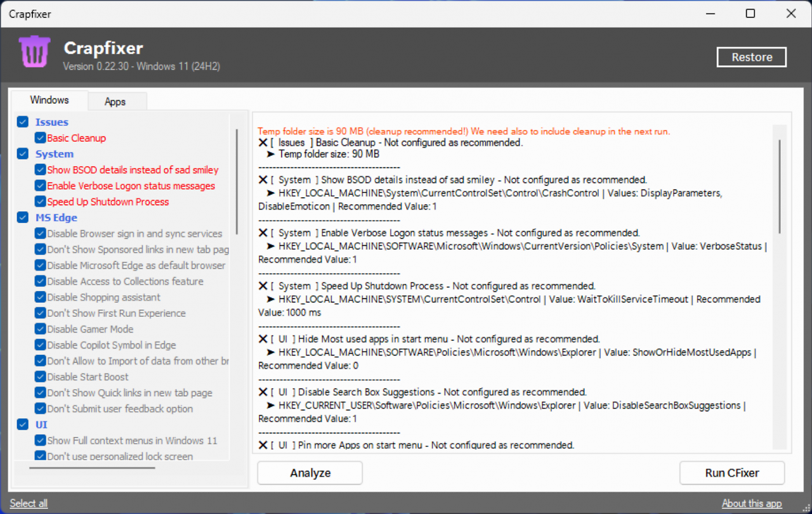Switch to the Windows tab
The width and height of the screenshot is (812, 514).
(x=49, y=100)
